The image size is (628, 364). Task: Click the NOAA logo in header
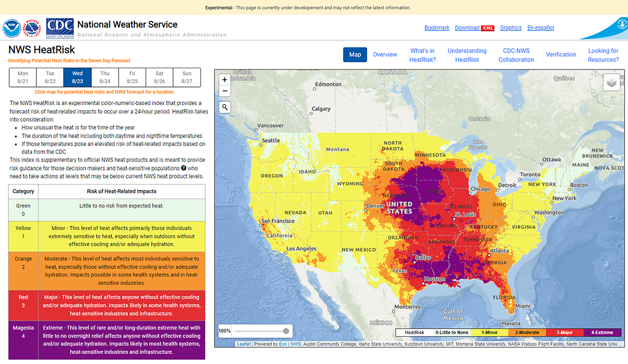point(11,28)
